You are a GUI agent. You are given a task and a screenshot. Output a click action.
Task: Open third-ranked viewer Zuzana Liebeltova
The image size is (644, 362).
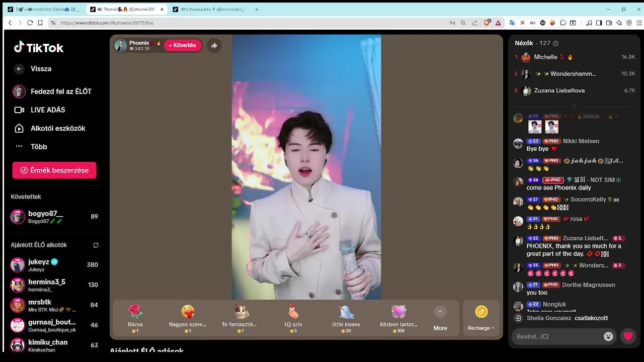pyautogui.click(x=574, y=90)
